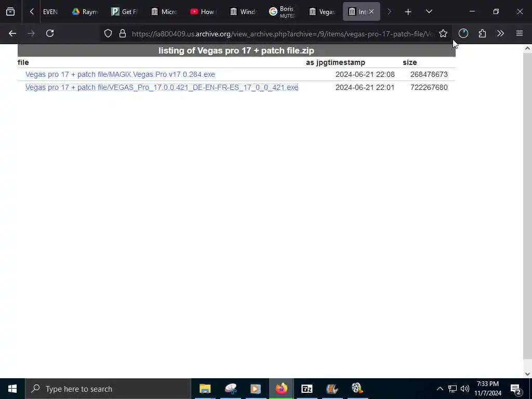
Task: Open the circular sync extension icon in the toolbar
Action: [463, 33]
